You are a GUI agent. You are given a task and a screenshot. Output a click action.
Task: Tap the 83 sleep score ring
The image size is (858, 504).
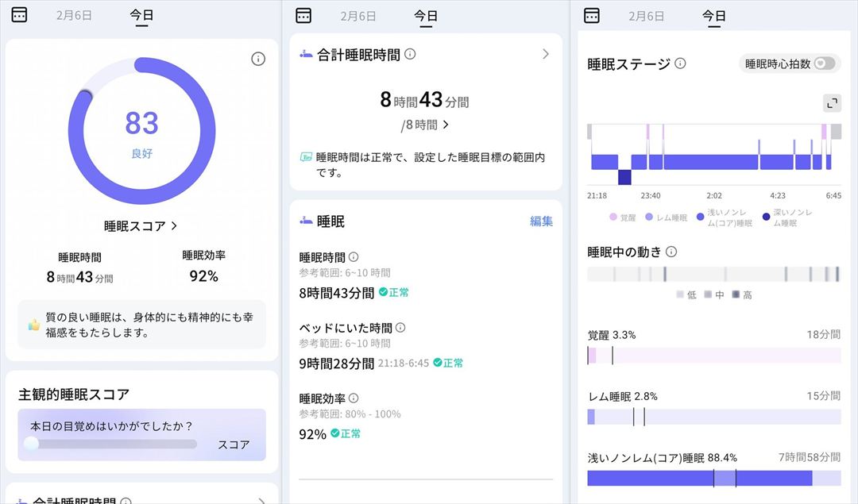click(x=141, y=131)
